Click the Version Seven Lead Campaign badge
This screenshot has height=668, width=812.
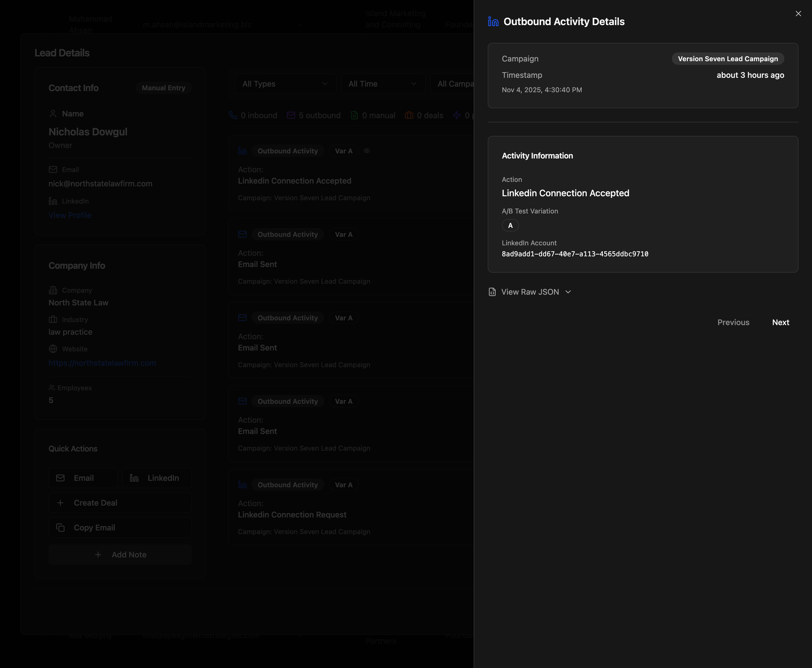727,59
